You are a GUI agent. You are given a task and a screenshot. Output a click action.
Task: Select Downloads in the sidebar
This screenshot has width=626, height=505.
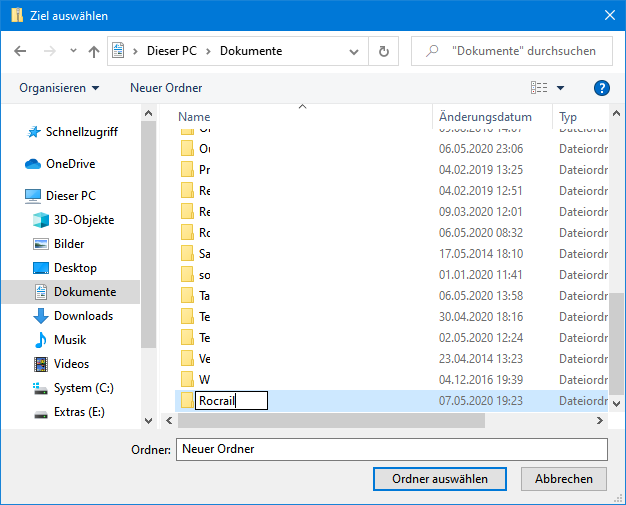(x=83, y=316)
